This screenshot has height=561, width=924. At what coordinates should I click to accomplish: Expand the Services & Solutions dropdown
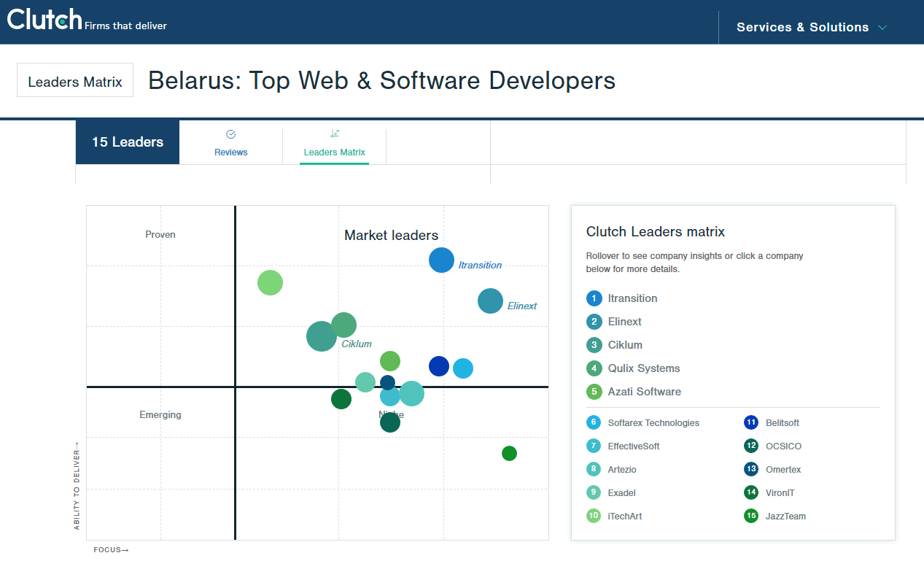click(x=811, y=28)
